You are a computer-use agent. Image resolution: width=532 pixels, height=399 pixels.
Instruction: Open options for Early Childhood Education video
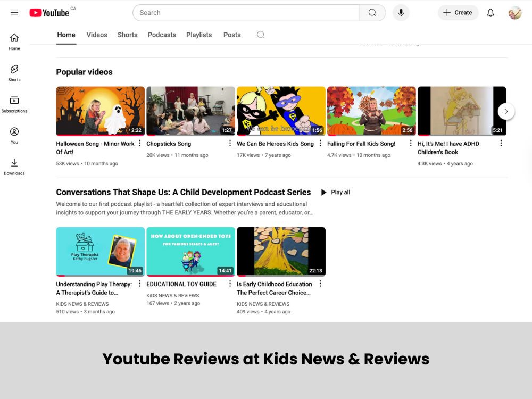point(320,284)
